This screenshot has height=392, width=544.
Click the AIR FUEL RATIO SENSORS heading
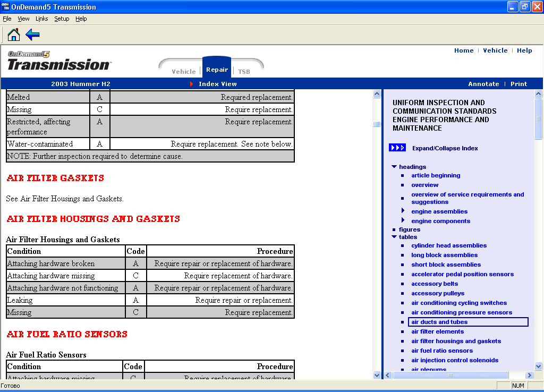(67, 334)
